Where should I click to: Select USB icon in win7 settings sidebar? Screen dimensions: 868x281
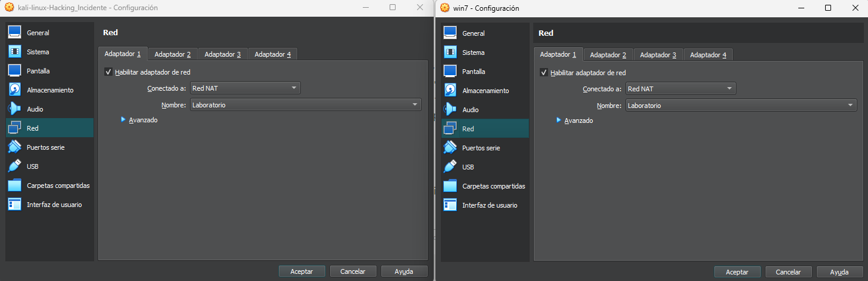coord(450,167)
